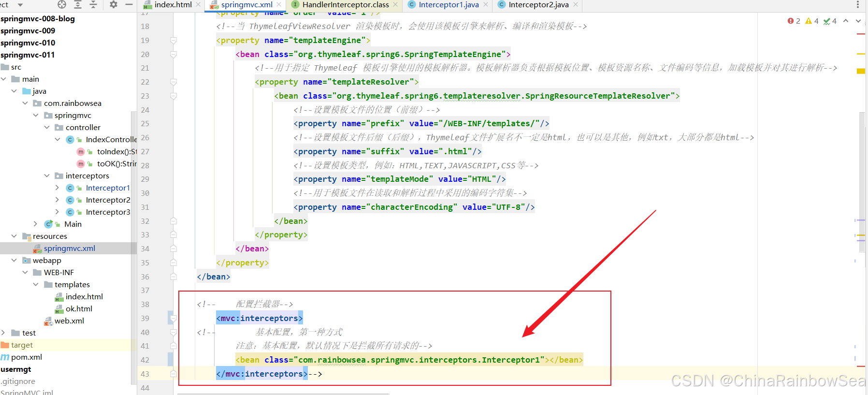
Task: Collapse the interceptors package
Action: (x=47, y=176)
